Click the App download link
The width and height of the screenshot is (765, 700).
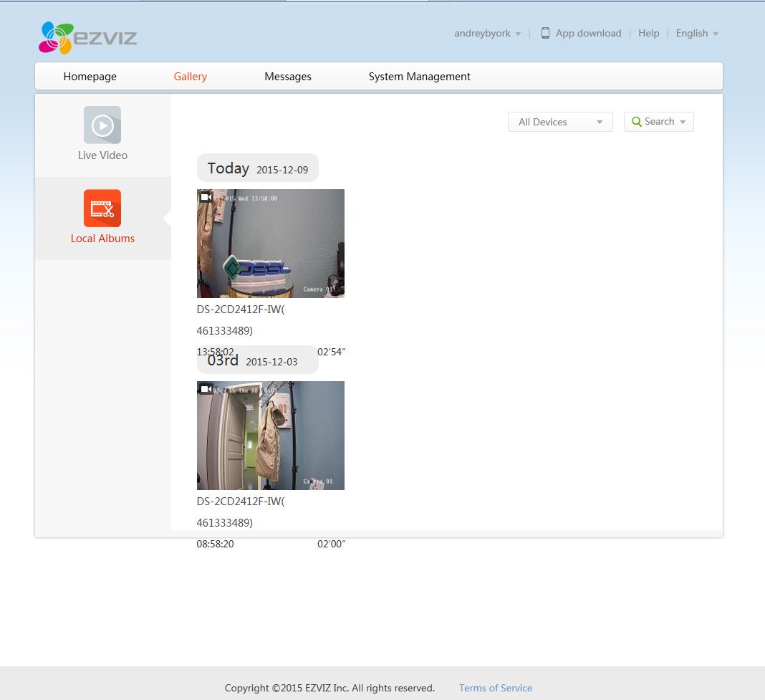tap(588, 33)
